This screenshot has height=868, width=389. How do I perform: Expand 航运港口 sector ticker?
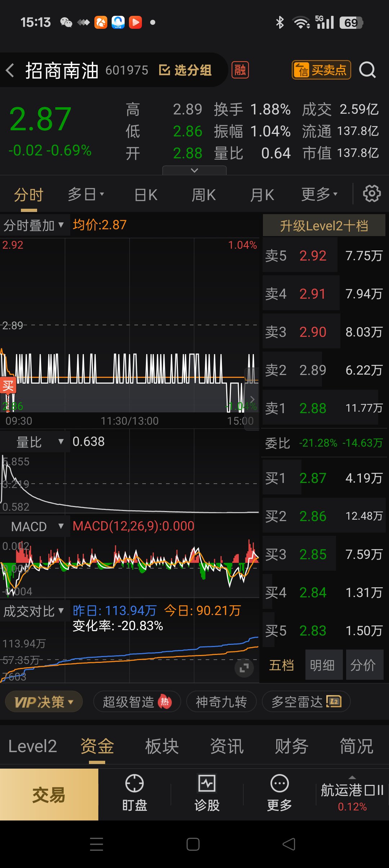tap(352, 795)
